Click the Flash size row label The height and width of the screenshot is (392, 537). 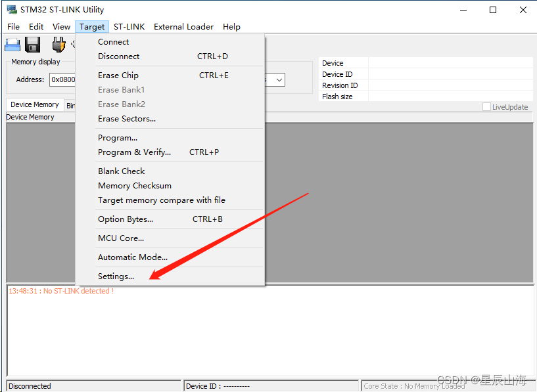point(337,97)
